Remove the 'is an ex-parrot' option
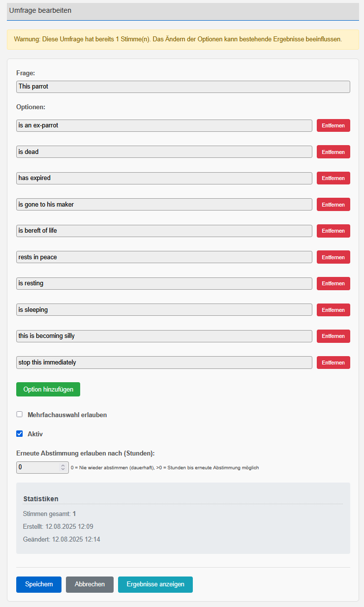This screenshot has width=364, height=607. pos(333,125)
